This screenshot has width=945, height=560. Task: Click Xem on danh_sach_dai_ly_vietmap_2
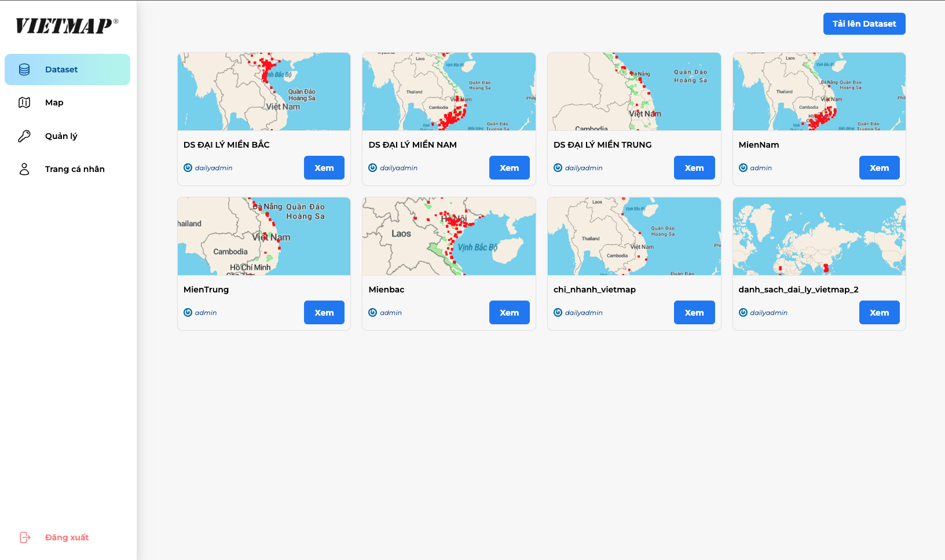(880, 313)
